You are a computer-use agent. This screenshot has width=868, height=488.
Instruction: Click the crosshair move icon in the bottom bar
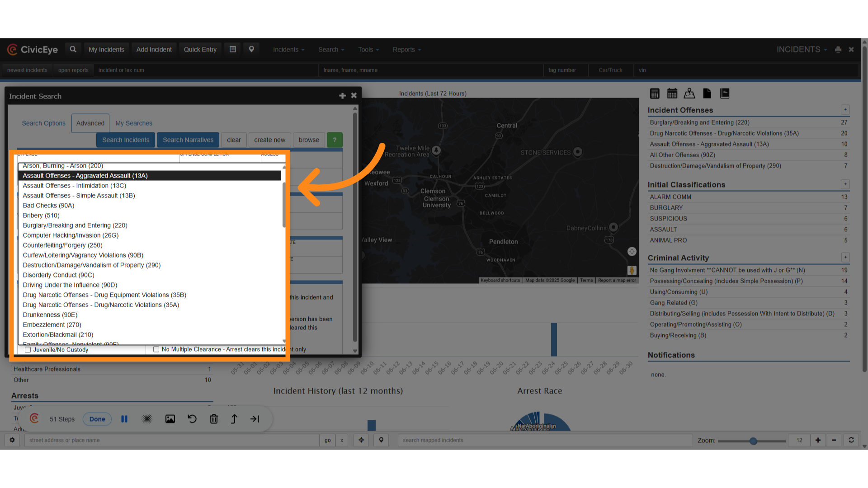coord(361,440)
